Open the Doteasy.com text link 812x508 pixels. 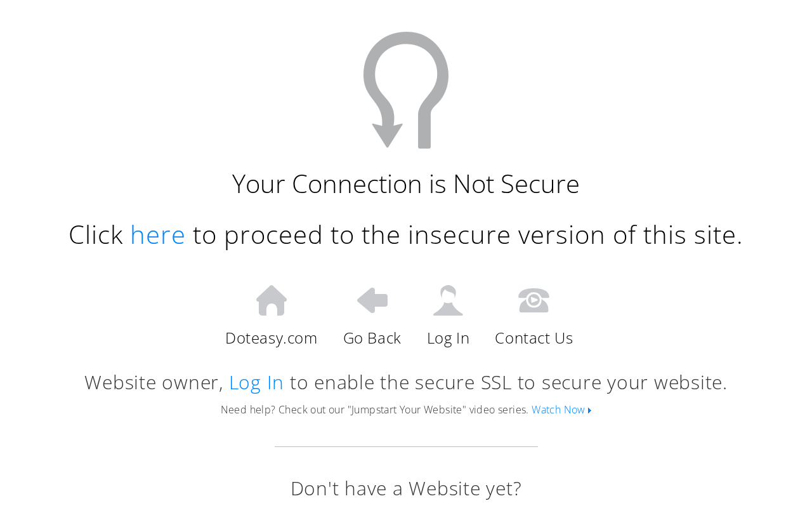click(272, 338)
